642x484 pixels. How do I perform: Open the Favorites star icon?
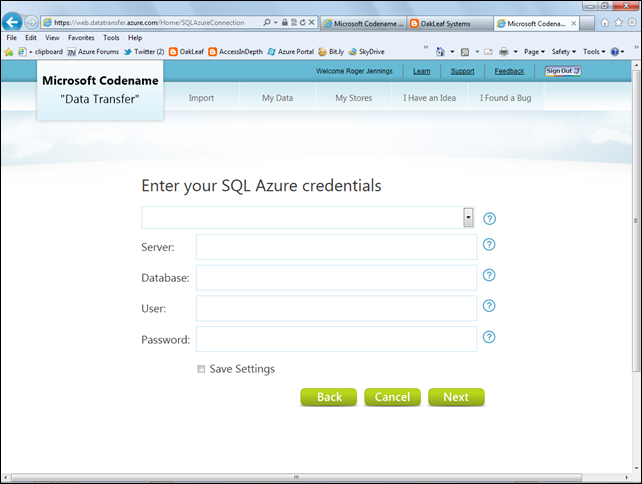point(618,22)
